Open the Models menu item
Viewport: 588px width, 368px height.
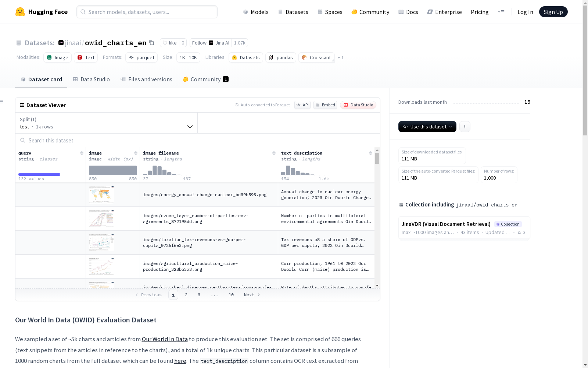(x=256, y=12)
